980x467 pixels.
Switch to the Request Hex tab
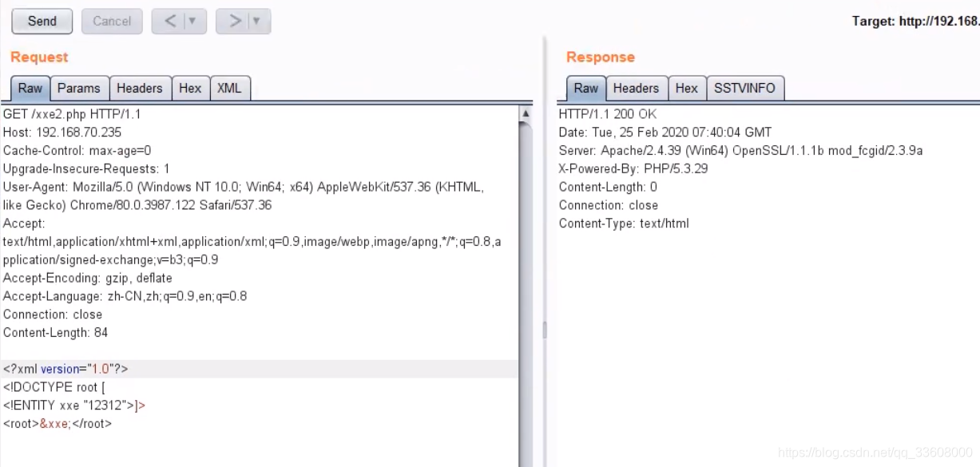tap(190, 89)
